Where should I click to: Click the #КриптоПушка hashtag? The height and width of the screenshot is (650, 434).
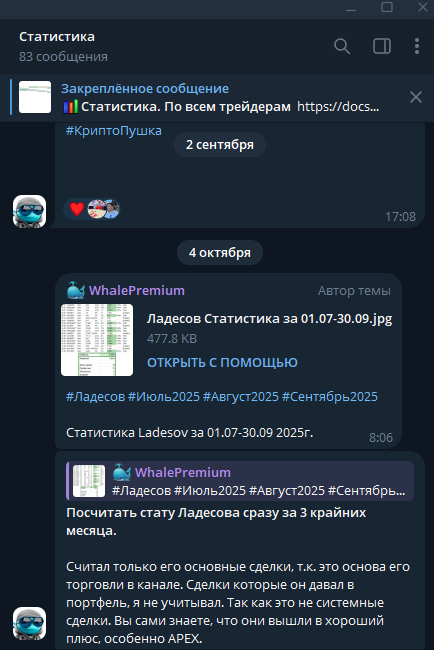[114, 131]
